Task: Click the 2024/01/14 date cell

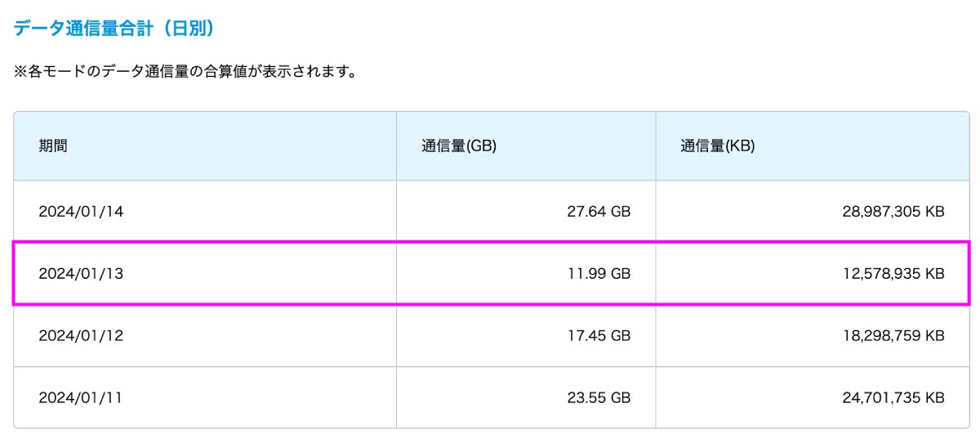Action: tap(205, 211)
